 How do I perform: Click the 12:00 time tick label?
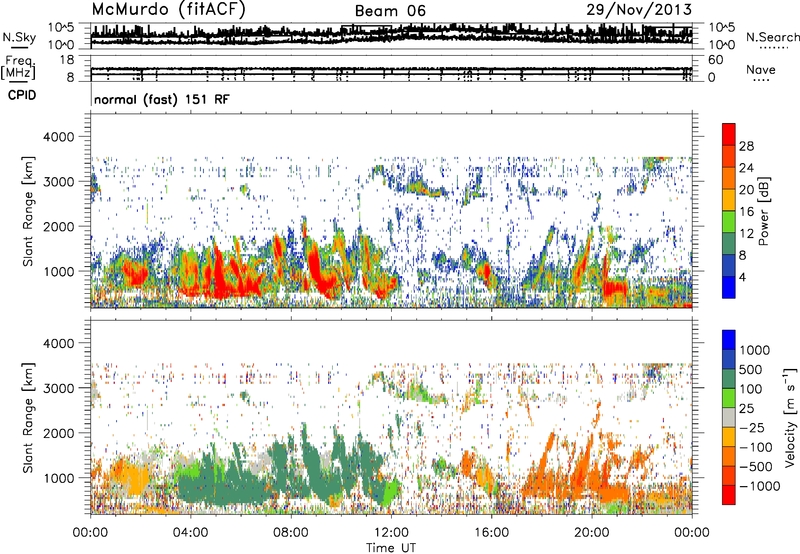coord(391,533)
